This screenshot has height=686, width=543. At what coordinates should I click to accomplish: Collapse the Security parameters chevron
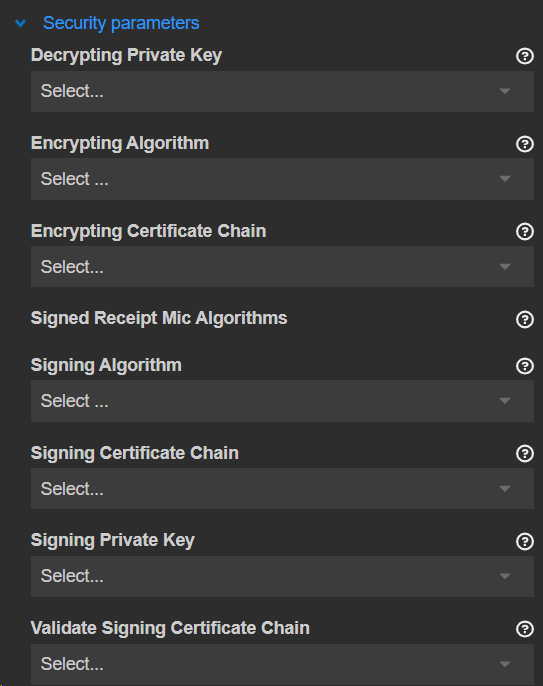[x=21, y=23]
